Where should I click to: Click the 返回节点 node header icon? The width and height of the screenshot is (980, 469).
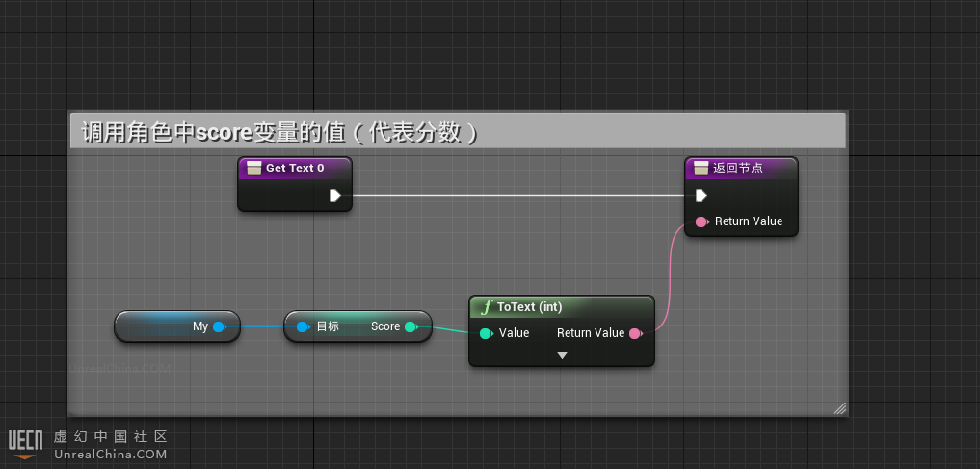coord(702,169)
